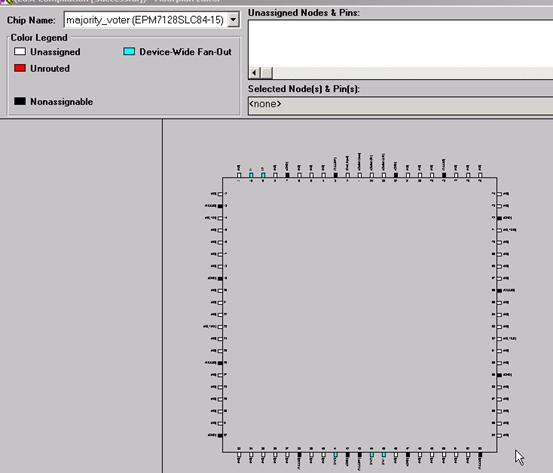Click the left scroll arrow under Unassigned Nodes
The height and width of the screenshot is (473, 553).
pyautogui.click(x=254, y=73)
